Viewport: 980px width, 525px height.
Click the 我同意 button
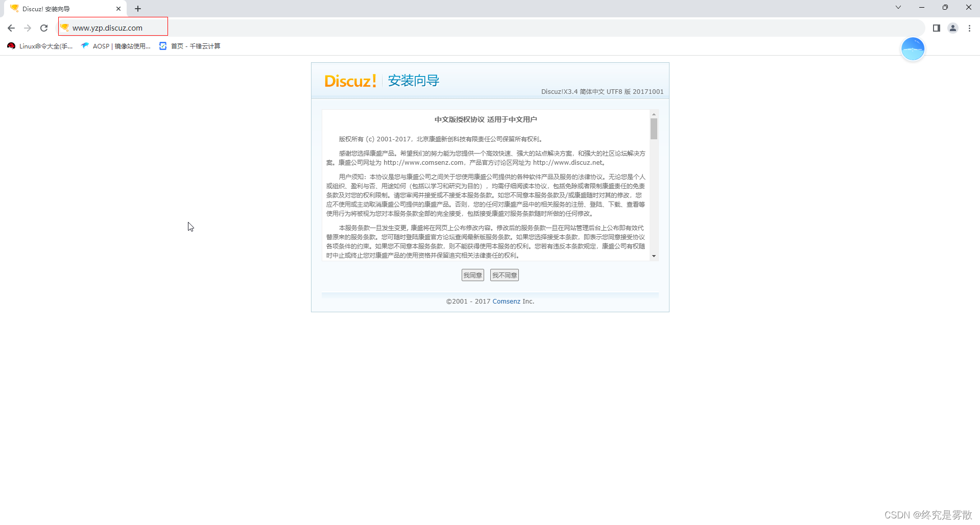pos(473,276)
